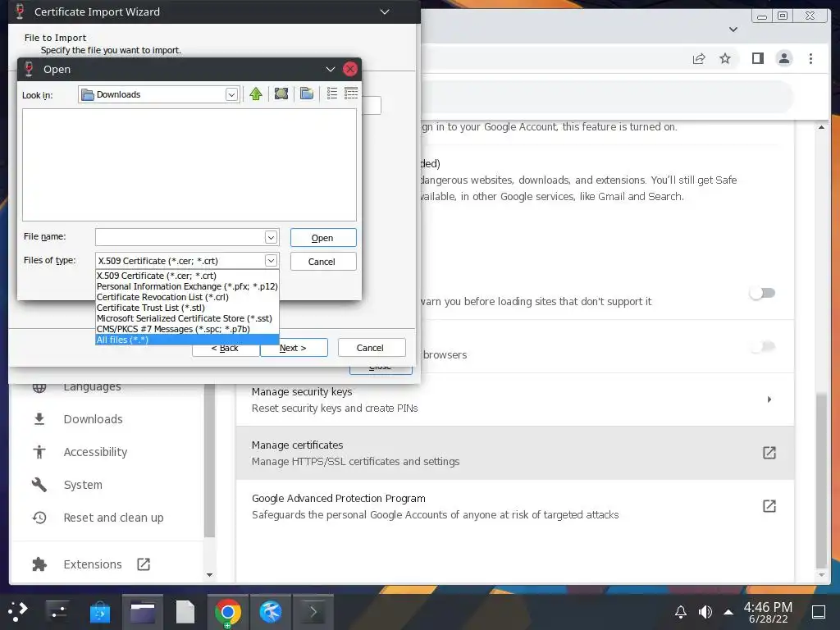The width and height of the screenshot is (840, 630).
Task: Click the desktop shortcut icon in Open dialog
Action: (281, 94)
